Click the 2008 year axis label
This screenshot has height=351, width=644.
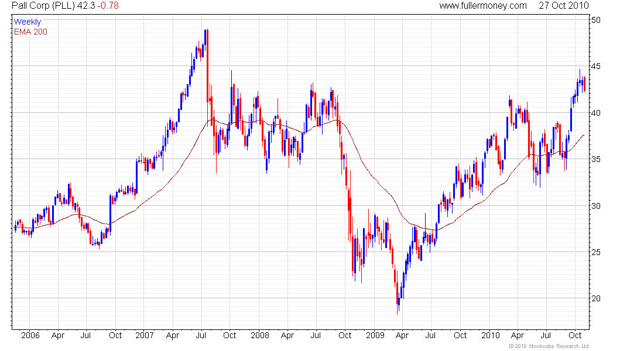pos(260,335)
